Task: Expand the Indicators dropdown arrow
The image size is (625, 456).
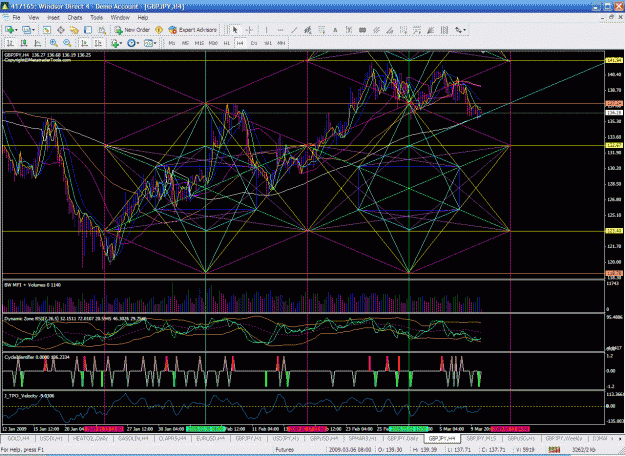Action: click(x=121, y=43)
